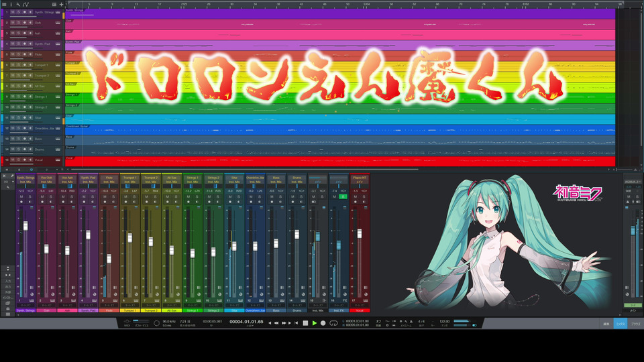This screenshot has height=362, width=644.
Task: Select the Overdrive guitar track name
Action: click(x=44, y=129)
